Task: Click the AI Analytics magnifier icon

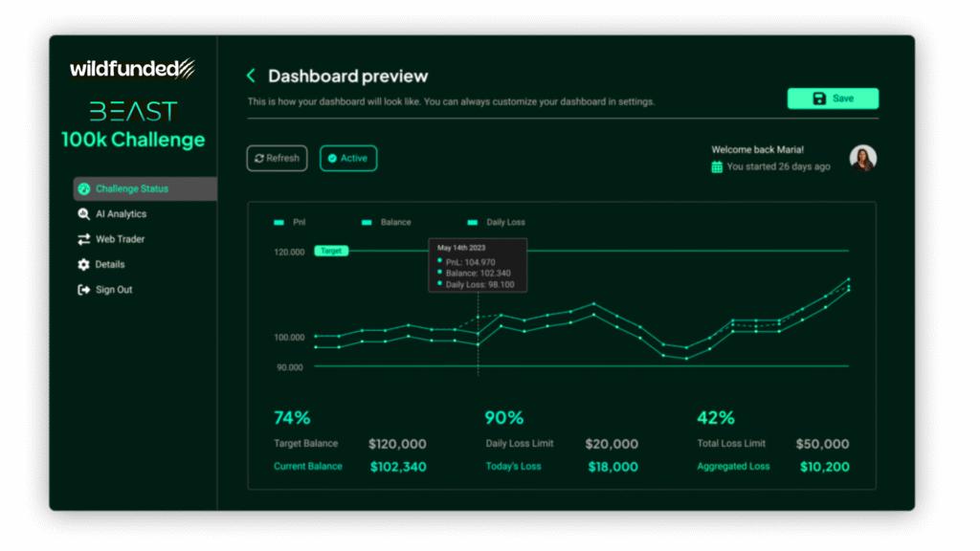Action: coord(83,214)
